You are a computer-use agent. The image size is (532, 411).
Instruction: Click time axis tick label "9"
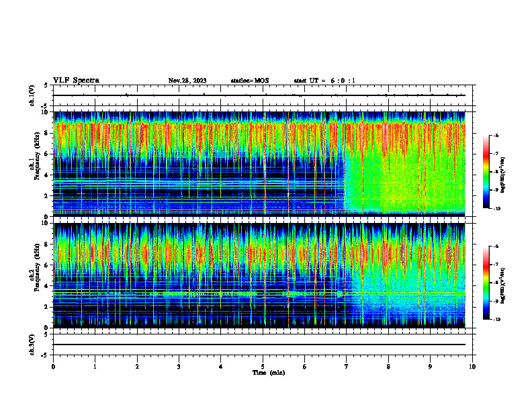tap(430, 367)
